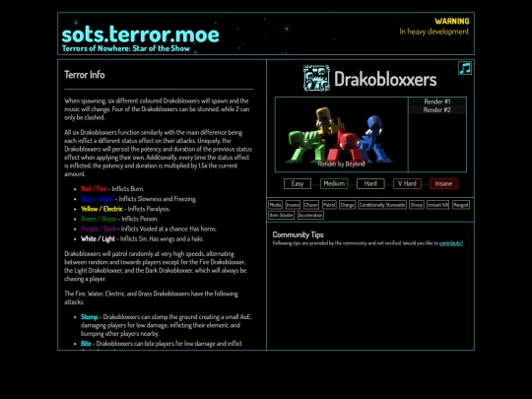Image resolution: width=532 pixels, height=399 pixels.
Task: Go to sots.terror.moe site title
Action: [141, 34]
